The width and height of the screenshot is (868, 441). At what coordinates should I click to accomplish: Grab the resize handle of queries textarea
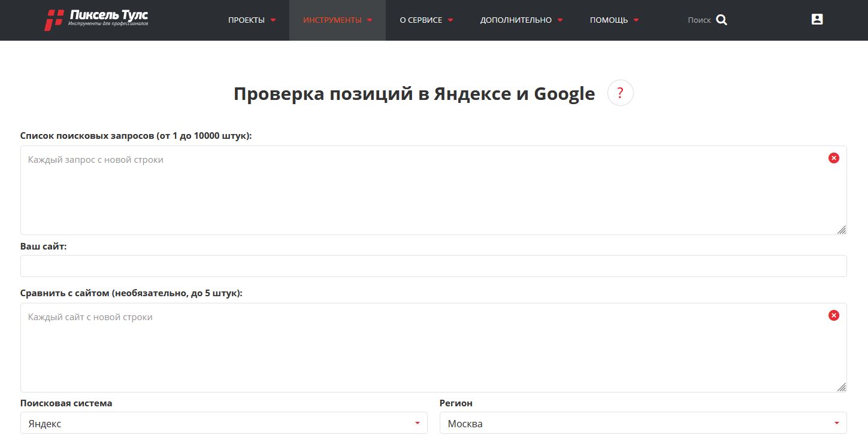click(x=842, y=230)
